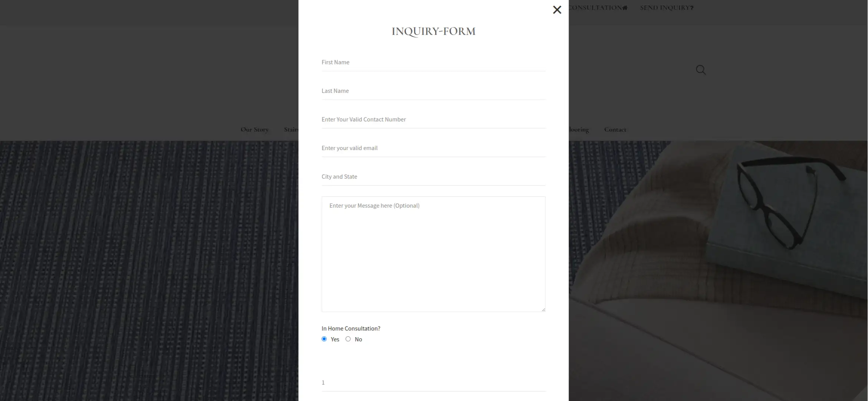
Task: Click the Consultation link in the top bar
Action: point(598,8)
